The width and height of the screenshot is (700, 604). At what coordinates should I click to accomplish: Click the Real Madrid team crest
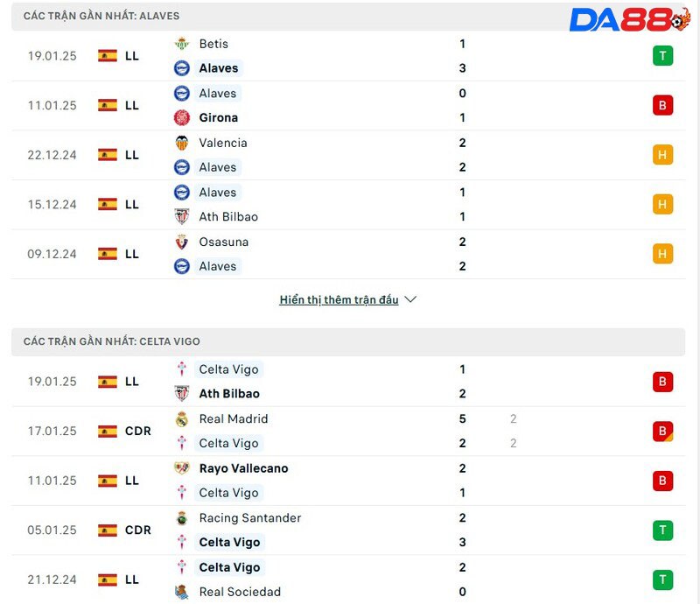(182, 419)
